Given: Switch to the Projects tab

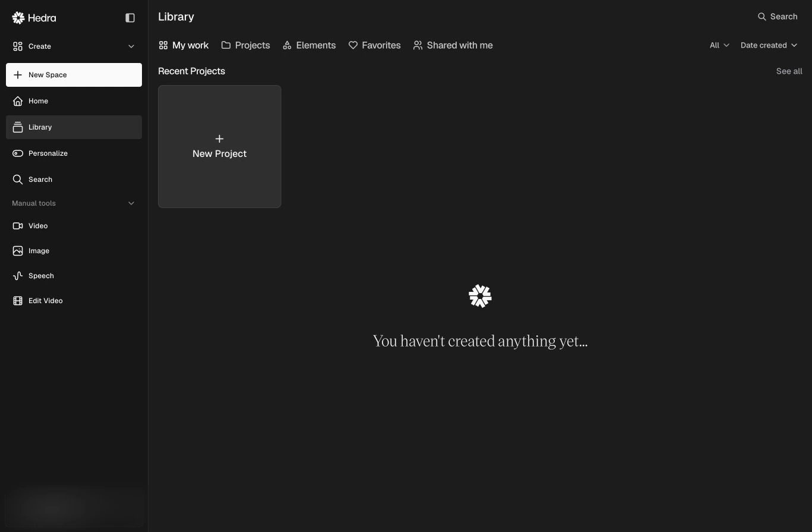Looking at the screenshot, I should click(245, 45).
